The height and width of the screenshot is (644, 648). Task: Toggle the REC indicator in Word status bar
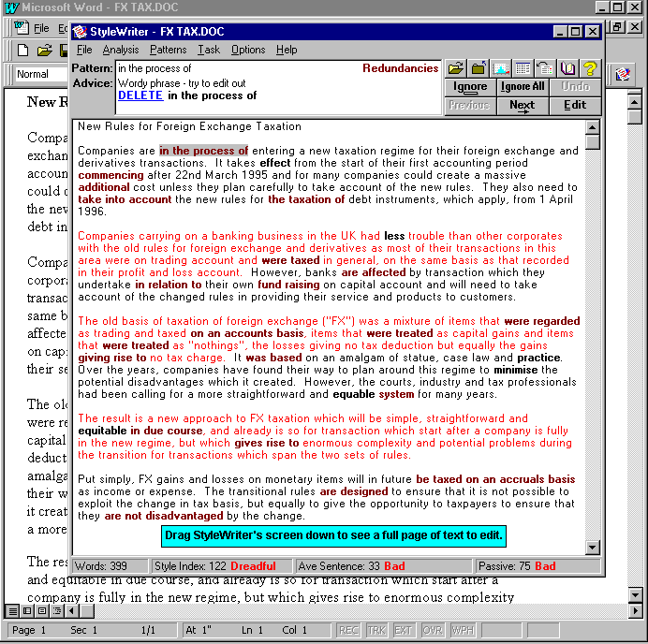pos(348,630)
